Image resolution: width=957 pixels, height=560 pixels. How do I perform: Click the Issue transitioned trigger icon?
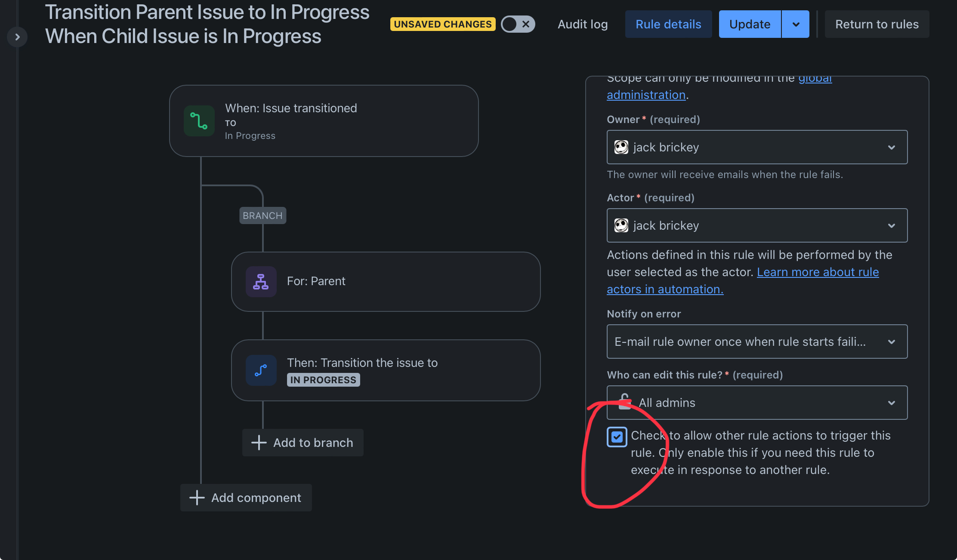click(x=199, y=121)
